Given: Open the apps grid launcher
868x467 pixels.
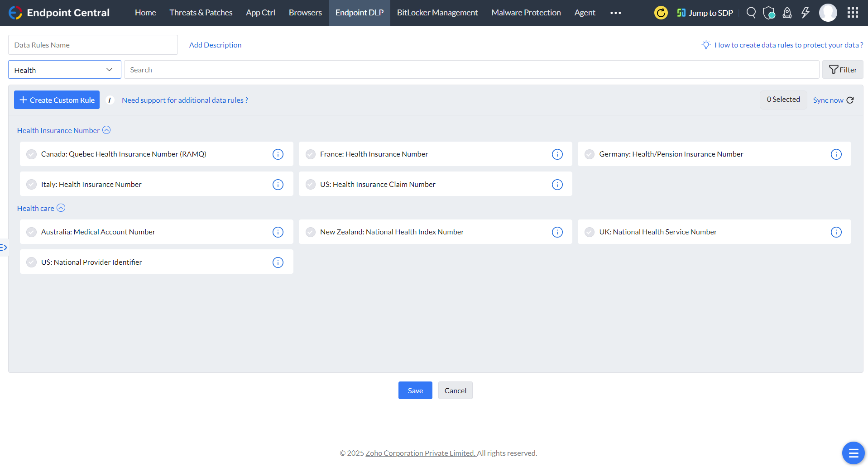Looking at the screenshot, I should coord(853,13).
